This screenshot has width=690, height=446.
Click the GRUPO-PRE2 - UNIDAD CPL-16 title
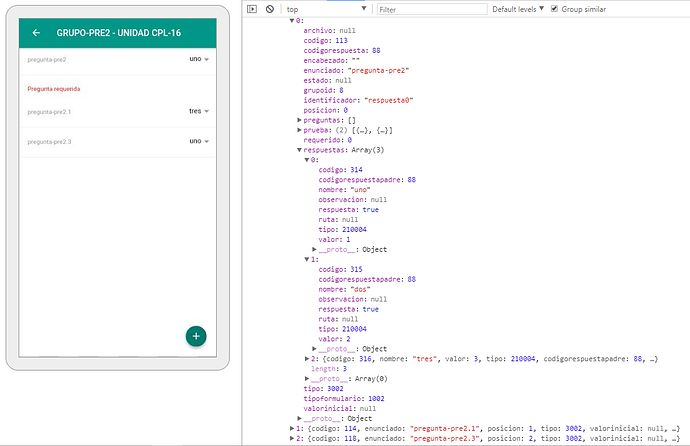pyautogui.click(x=118, y=32)
